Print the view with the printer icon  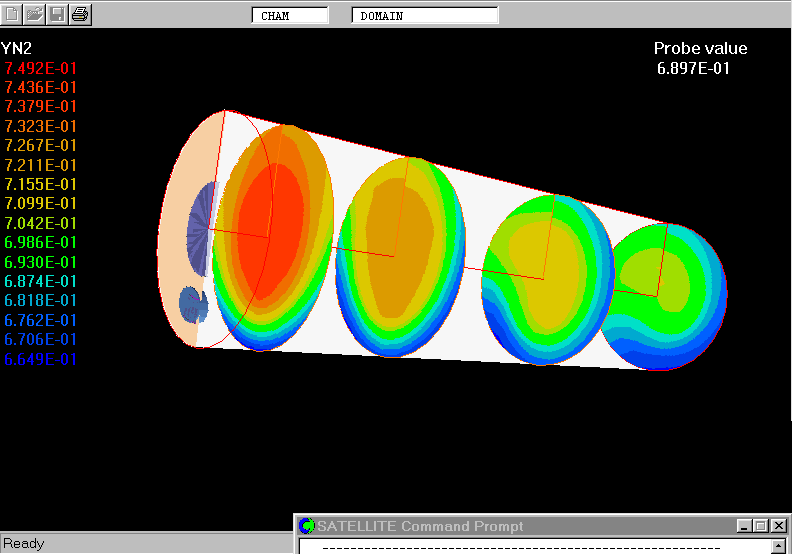81,14
